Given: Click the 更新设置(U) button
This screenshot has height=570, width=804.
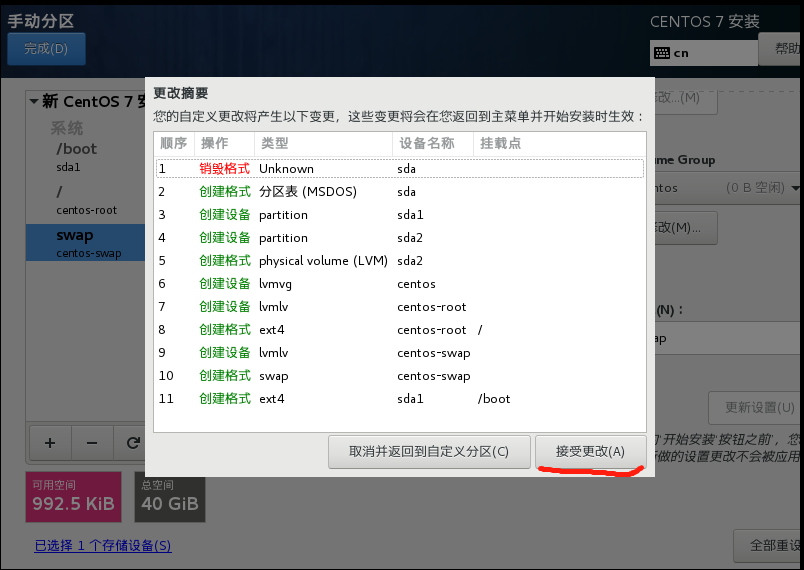Looking at the screenshot, I should 756,408.
